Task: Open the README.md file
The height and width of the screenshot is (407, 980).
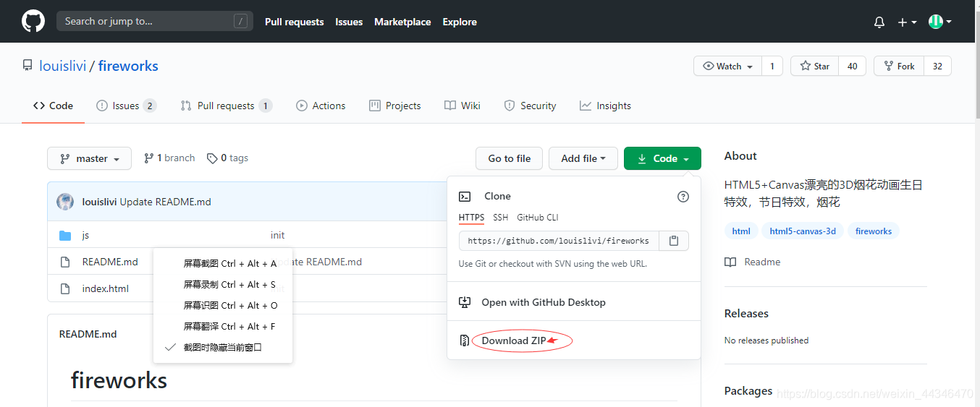Action: tap(110, 262)
